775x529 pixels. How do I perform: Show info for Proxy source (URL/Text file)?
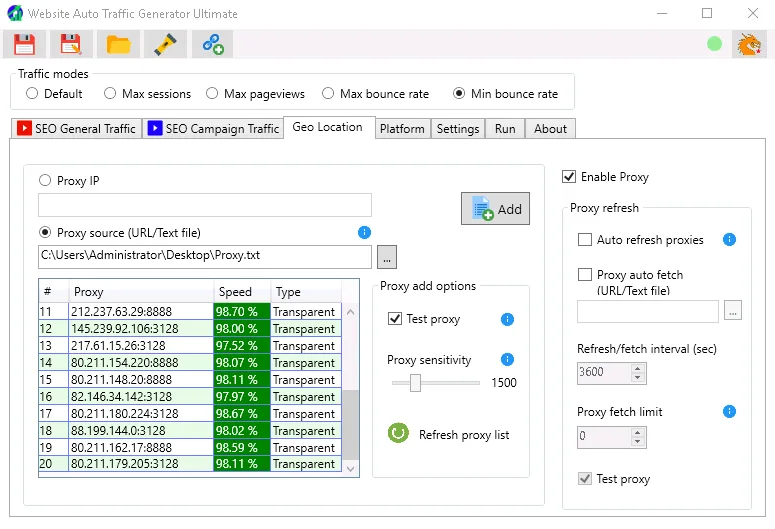tap(364, 232)
